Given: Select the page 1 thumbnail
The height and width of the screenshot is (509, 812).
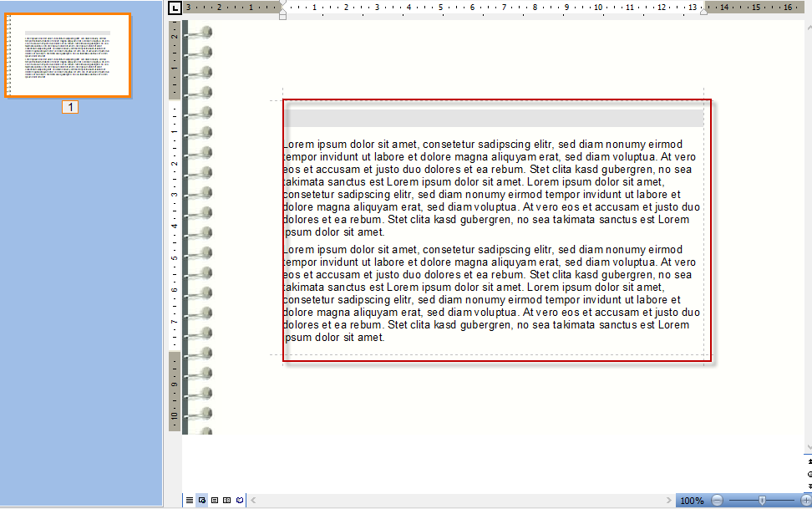Looking at the screenshot, I should 68,55.
